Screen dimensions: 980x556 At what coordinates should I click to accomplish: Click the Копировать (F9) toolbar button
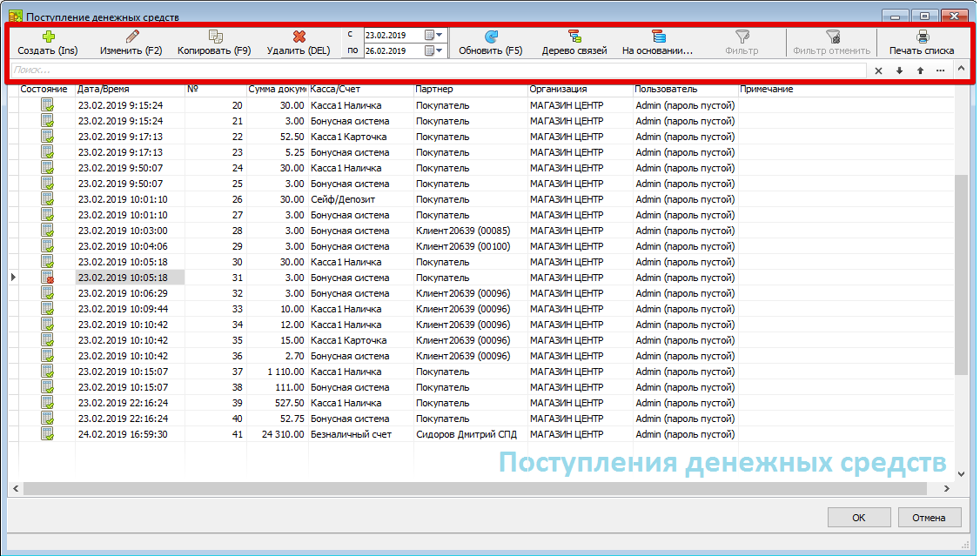click(214, 44)
